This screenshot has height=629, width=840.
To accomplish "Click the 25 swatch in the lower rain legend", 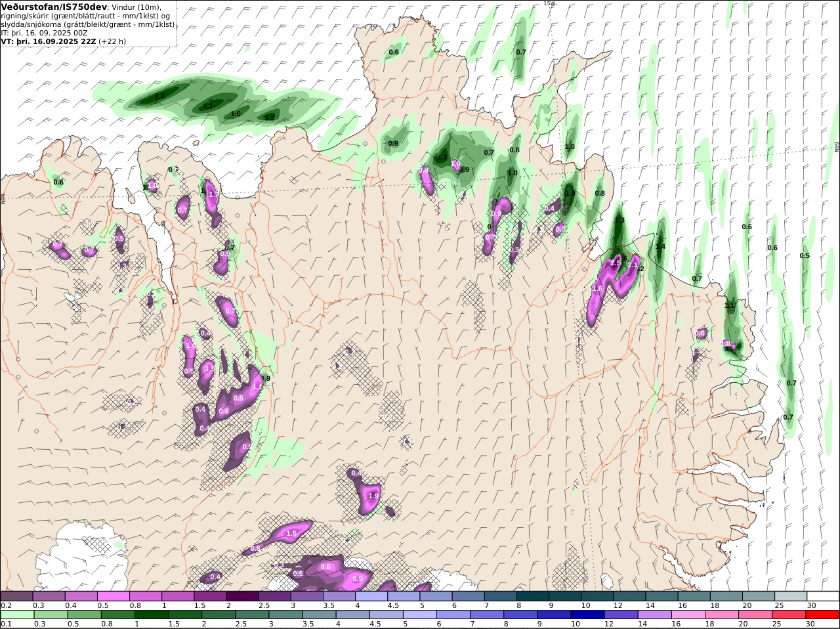I will 789,615.
